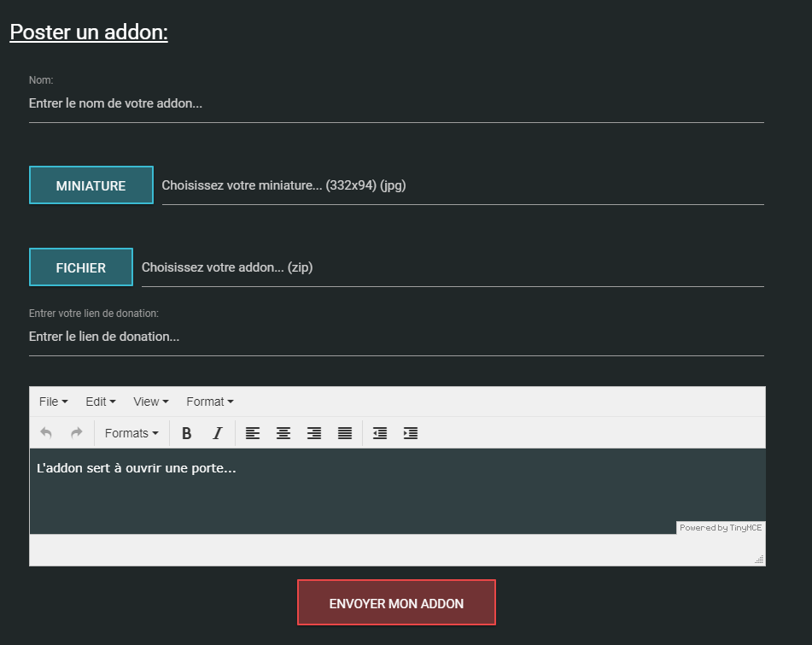This screenshot has width=812, height=645.
Task: Center-align the text
Action: tap(283, 432)
